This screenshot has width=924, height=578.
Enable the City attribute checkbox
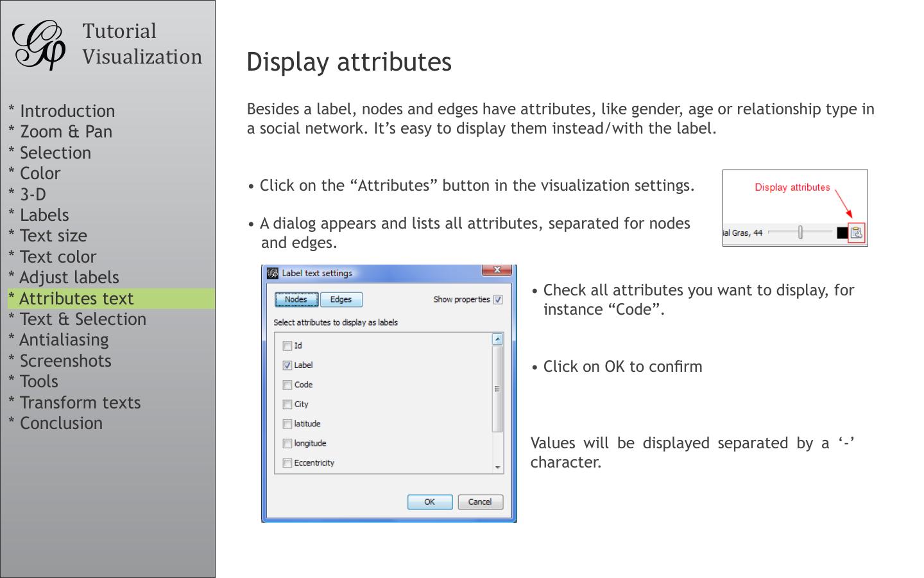pos(287,405)
